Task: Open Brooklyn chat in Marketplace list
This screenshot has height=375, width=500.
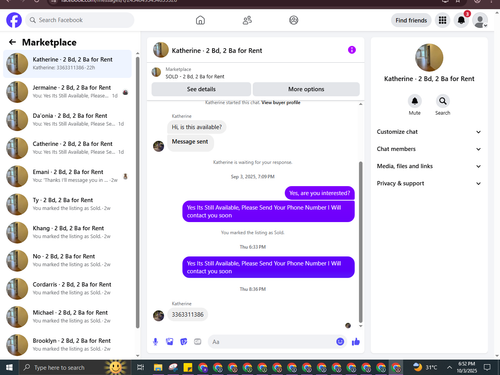Action: 67,345
